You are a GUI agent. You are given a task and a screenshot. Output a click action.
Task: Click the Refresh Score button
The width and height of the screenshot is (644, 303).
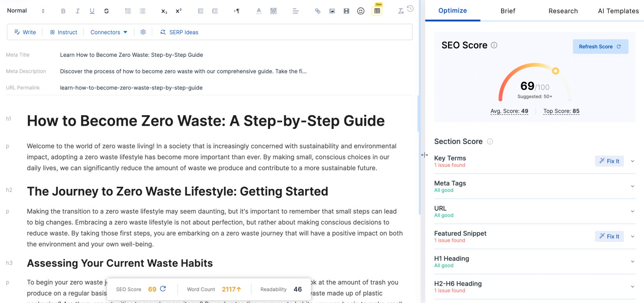[x=600, y=47]
